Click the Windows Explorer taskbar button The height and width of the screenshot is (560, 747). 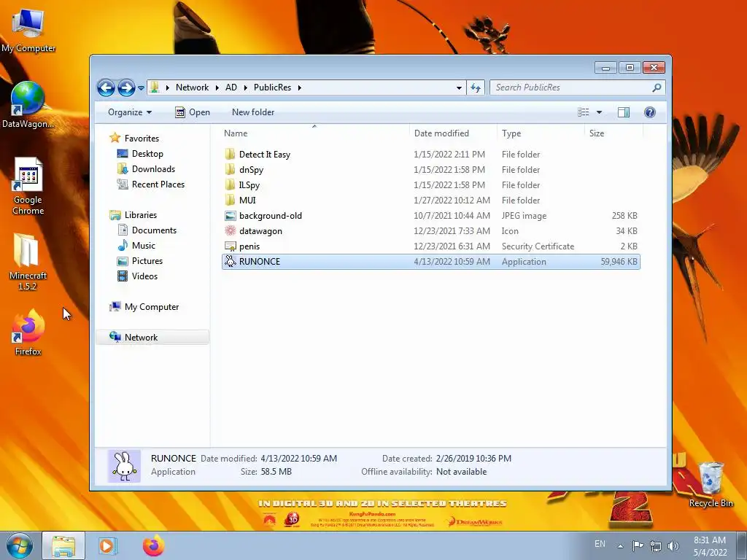pos(63,545)
